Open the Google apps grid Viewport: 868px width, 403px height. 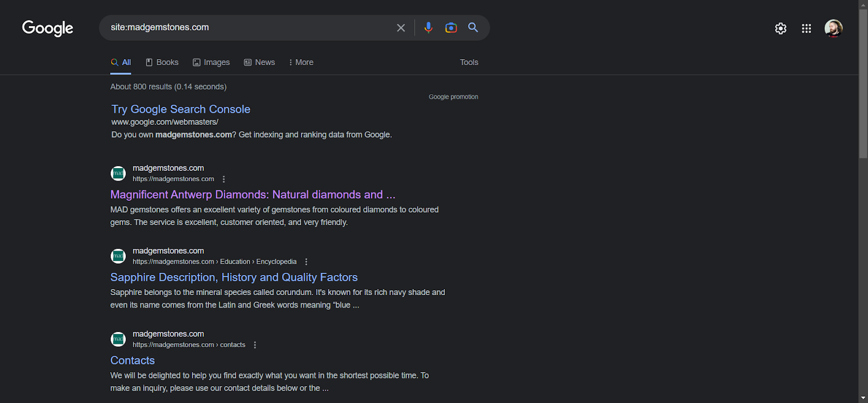pyautogui.click(x=807, y=28)
